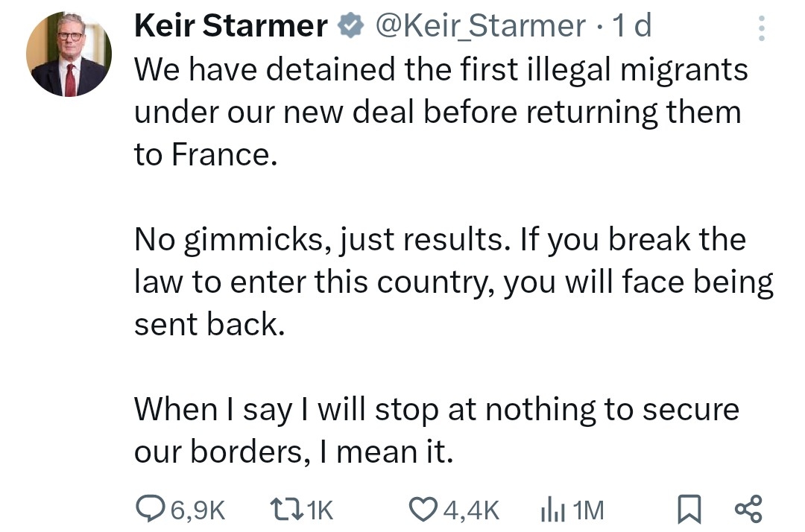The image size is (805, 532).
Task: Click the '1 d' post timestamp
Action: (631, 27)
